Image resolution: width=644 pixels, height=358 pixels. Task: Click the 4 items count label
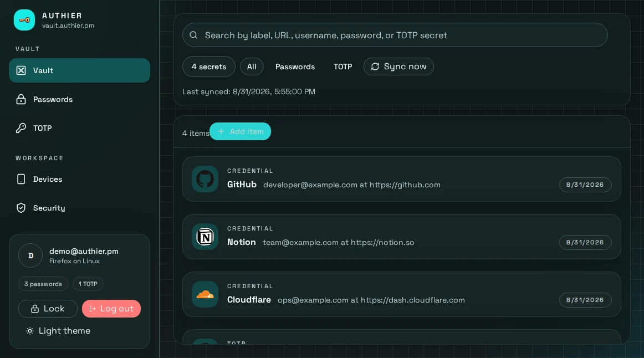[x=196, y=133]
